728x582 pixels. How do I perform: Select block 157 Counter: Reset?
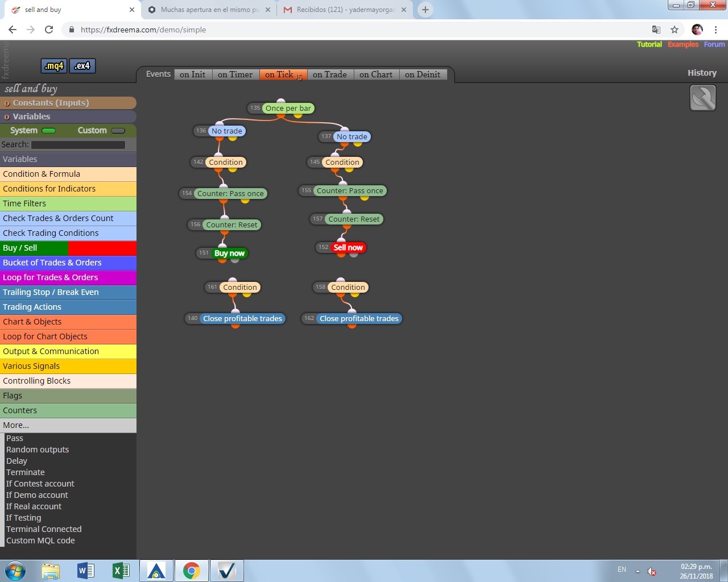[354, 219]
